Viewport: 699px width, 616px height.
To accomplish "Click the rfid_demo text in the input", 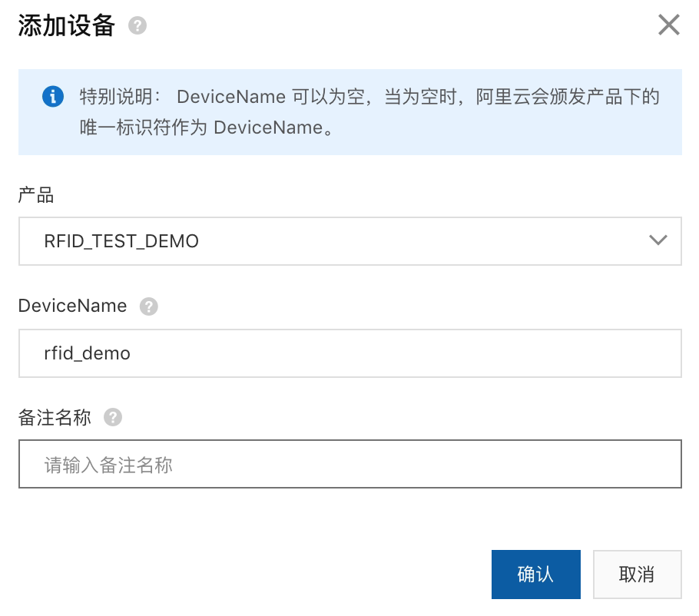I will click(87, 353).
